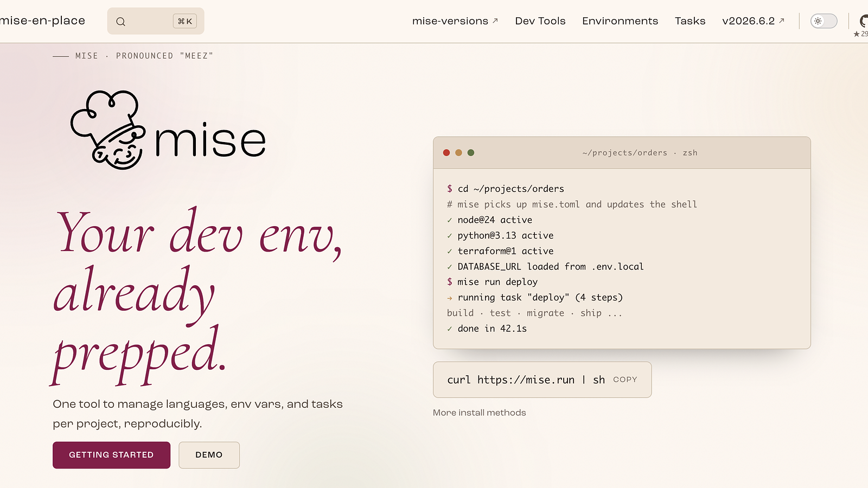
Task: Click 'build · test · migrate · ship ...' line
Action: [534, 313]
